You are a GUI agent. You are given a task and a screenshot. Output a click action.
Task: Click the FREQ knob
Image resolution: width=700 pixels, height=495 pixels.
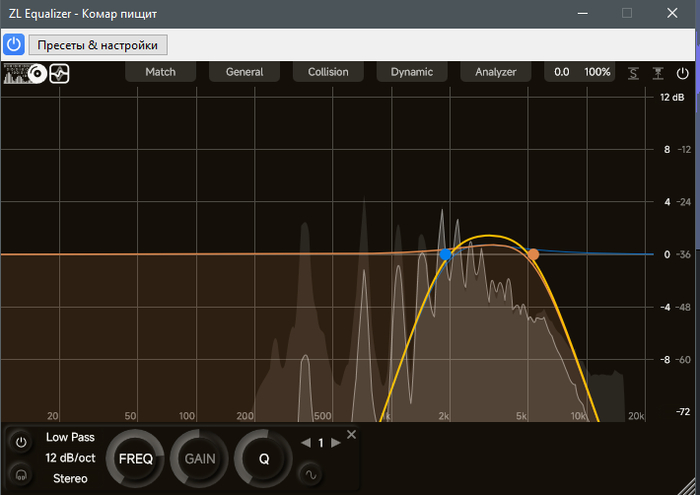coord(135,459)
